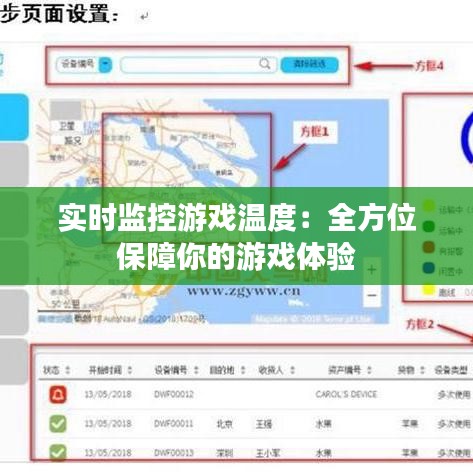The width and height of the screenshot is (473, 473).
Task: Click the gray map layer thumbnail
Action: [x=65, y=110]
